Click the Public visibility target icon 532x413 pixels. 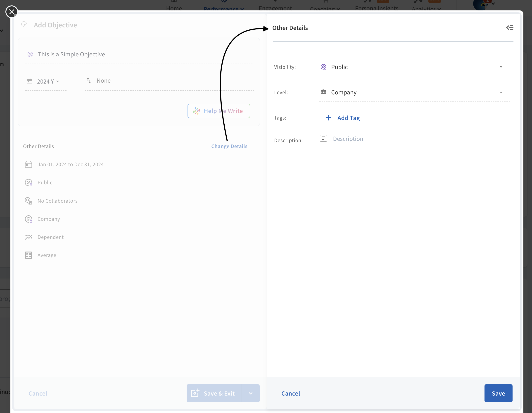tap(323, 67)
